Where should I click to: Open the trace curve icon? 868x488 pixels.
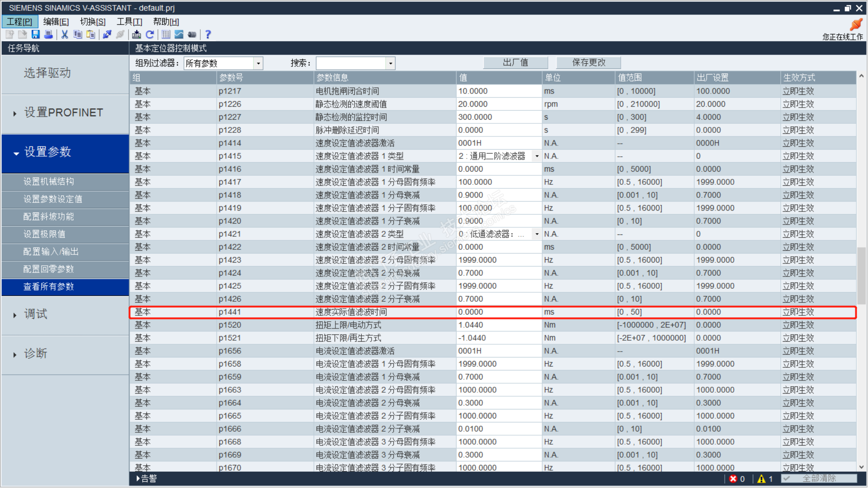(x=179, y=34)
